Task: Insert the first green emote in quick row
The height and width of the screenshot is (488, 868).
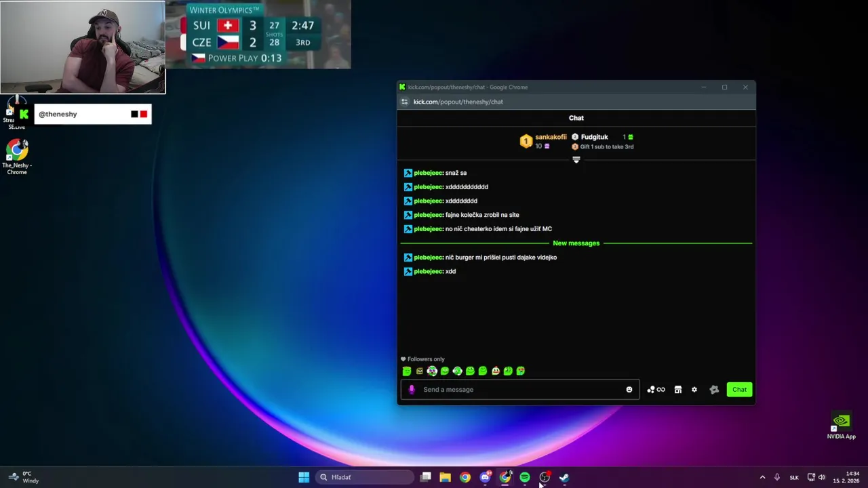Action: [x=407, y=371]
